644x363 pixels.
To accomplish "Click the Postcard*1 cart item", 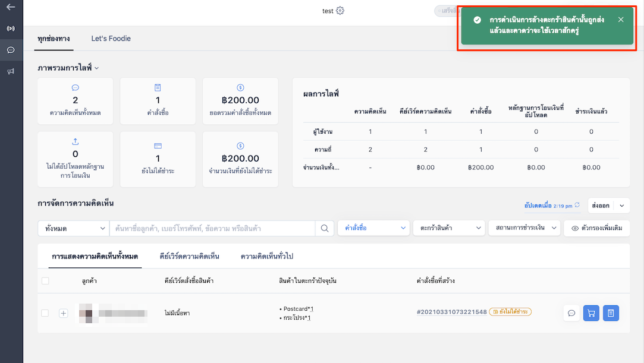I will (298, 309).
